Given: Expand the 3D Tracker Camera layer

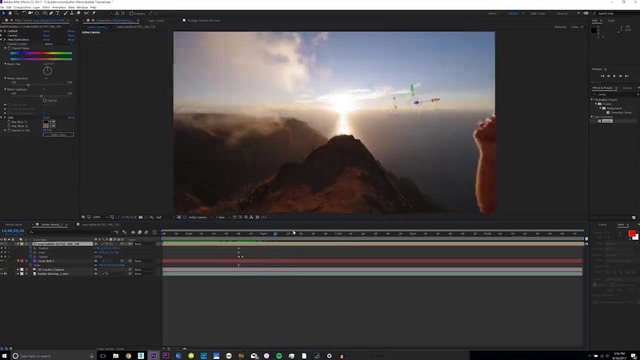Looking at the screenshot, I should (x=18, y=270).
